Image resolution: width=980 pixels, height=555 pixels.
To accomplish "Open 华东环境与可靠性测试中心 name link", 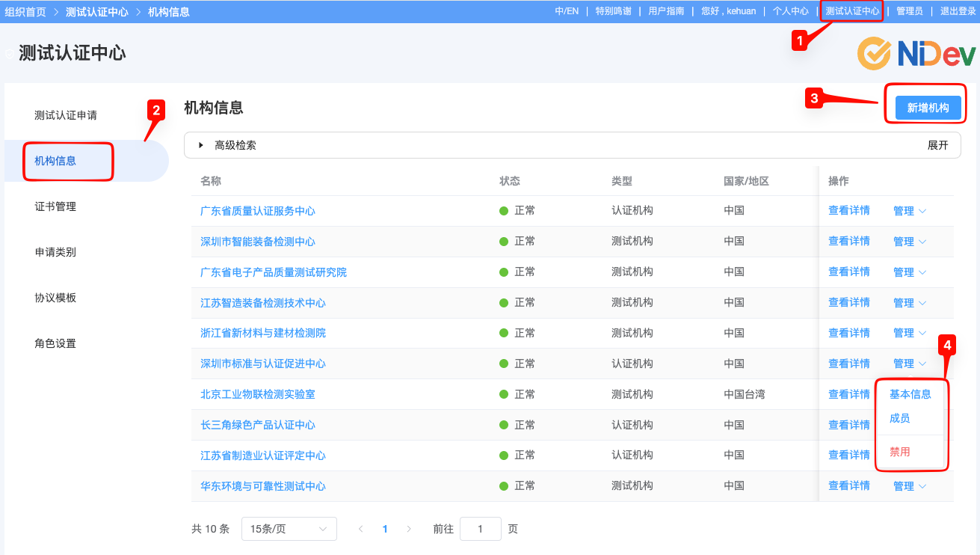I will click(263, 486).
